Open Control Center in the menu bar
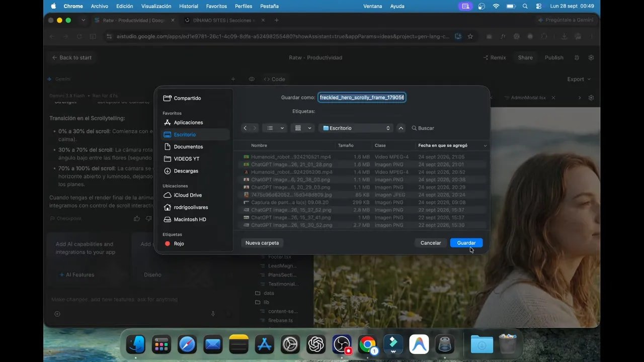644x362 pixels. point(539,6)
